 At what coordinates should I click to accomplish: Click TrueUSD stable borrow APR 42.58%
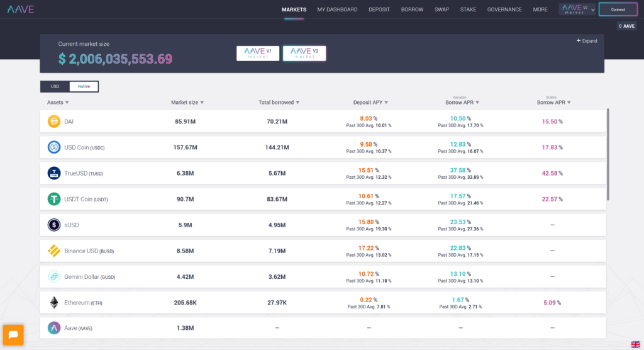point(552,173)
